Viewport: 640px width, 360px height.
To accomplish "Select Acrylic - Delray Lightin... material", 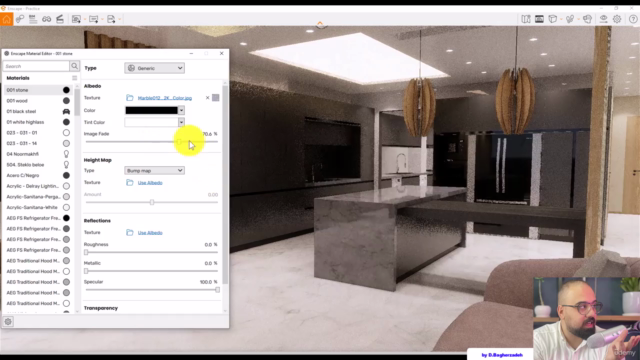I will (38, 186).
